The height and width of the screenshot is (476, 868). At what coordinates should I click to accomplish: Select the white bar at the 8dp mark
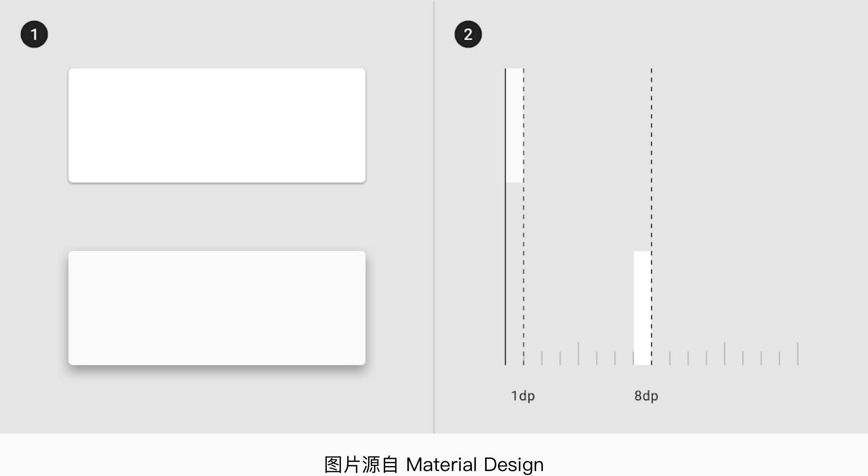point(642,308)
